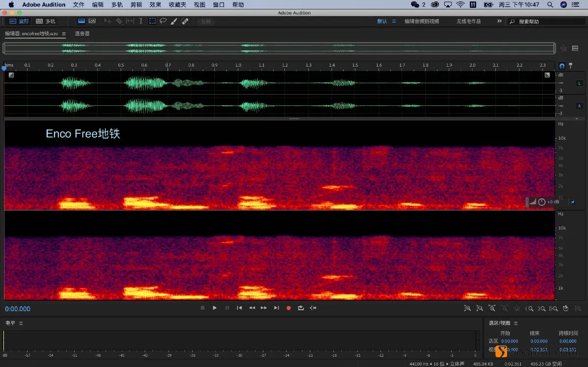Open the 电平 (Levels) panel menu
The image size is (588, 367).
pyautogui.click(x=21, y=323)
